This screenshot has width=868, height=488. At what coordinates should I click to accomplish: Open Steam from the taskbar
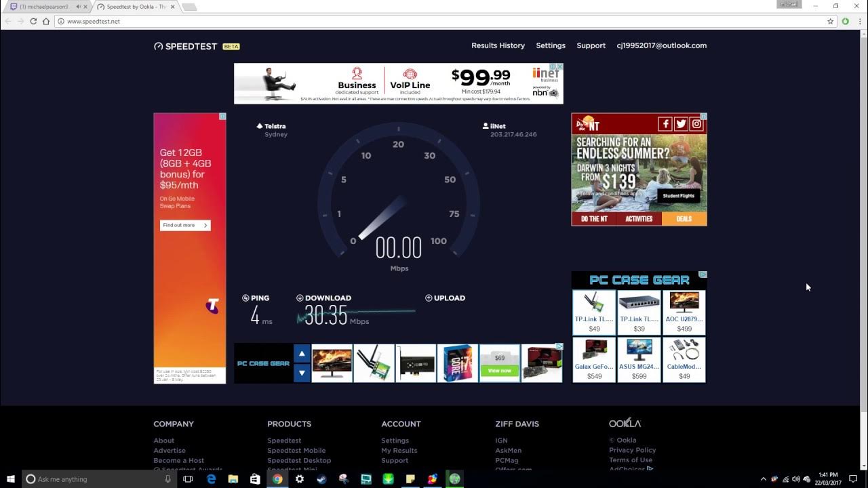(x=321, y=479)
